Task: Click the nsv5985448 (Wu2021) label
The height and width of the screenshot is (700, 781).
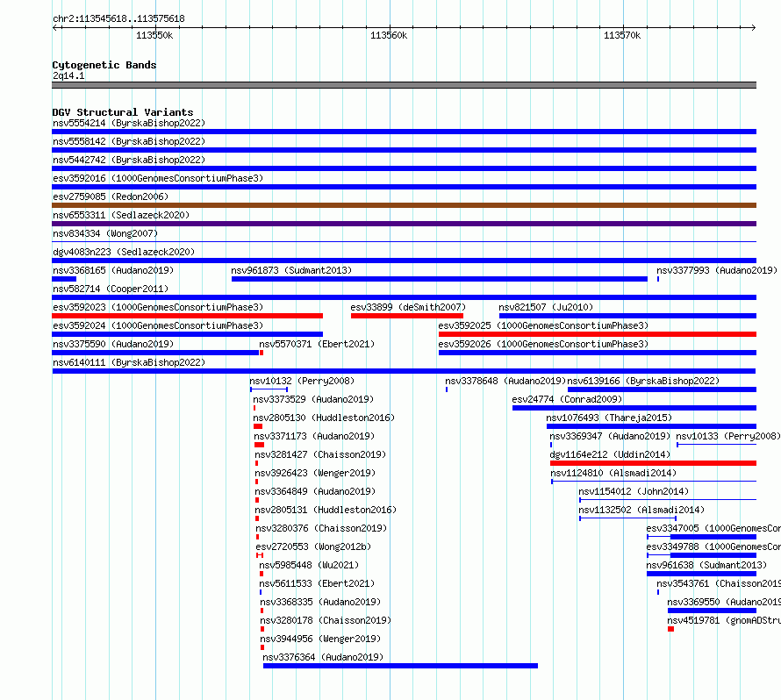Action: [x=309, y=565]
